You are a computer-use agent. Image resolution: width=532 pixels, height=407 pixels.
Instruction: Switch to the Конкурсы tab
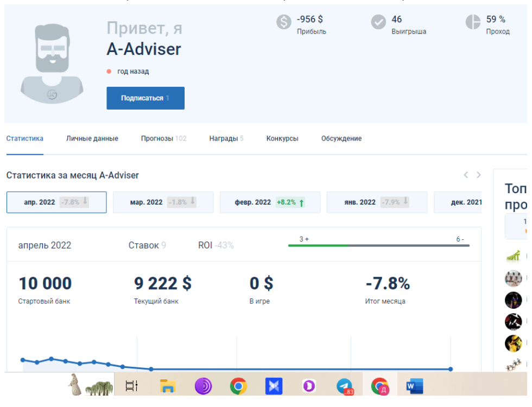282,138
